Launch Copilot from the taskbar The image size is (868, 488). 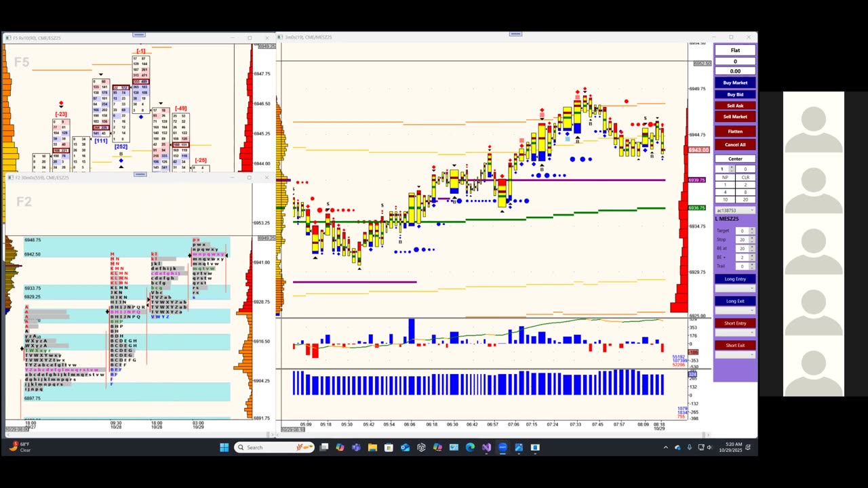click(x=340, y=447)
